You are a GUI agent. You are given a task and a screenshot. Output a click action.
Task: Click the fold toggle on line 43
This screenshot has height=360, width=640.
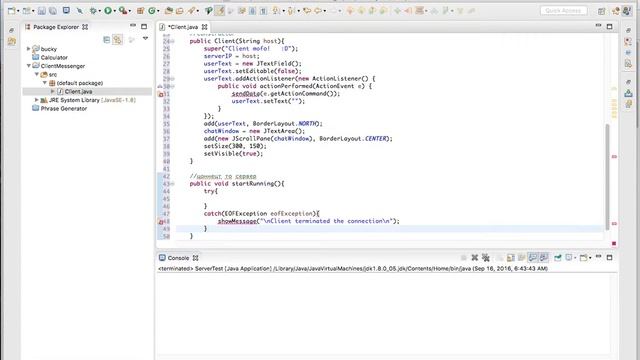(173, 184)
